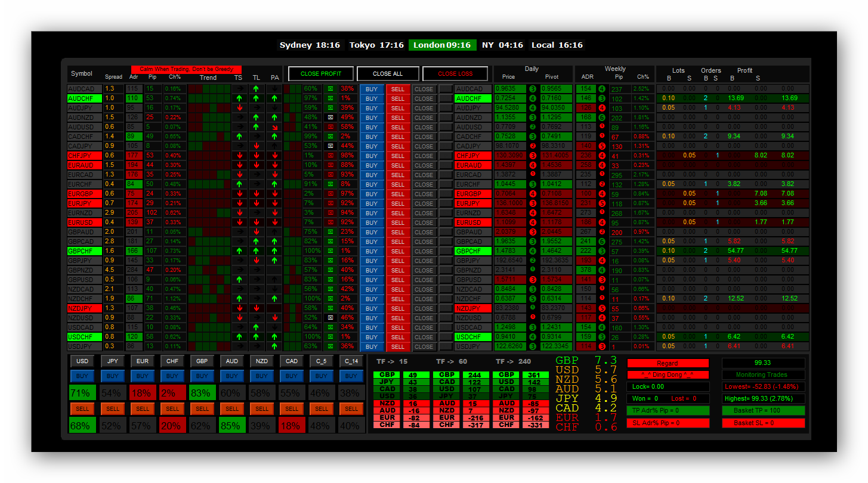The height and width of the screenshot is (483, 868).
Task: Click the red PA down arrow for EURUSD
Action: click(x=274, y=222)
